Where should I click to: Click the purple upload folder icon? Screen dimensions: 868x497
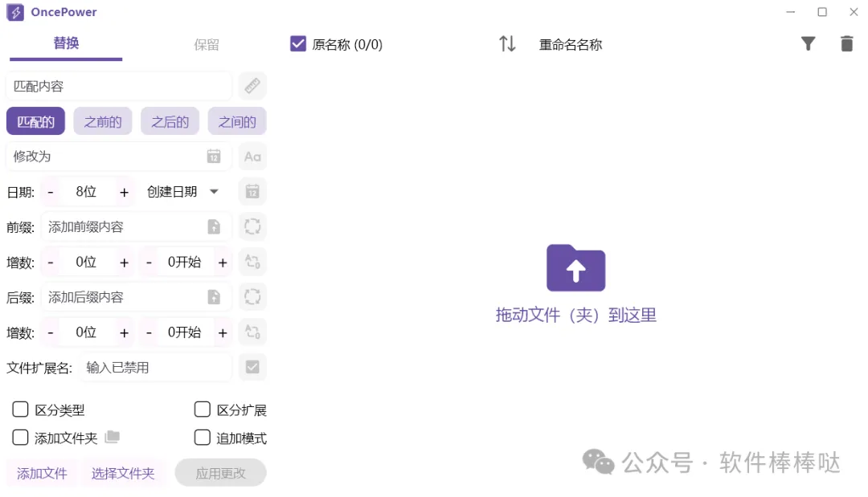575,268
